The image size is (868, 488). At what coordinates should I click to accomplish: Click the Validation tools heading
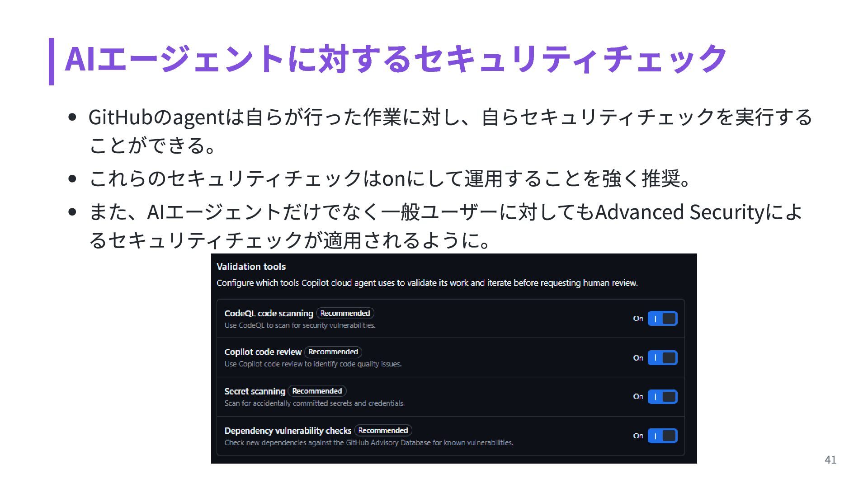tap(251, 267)
